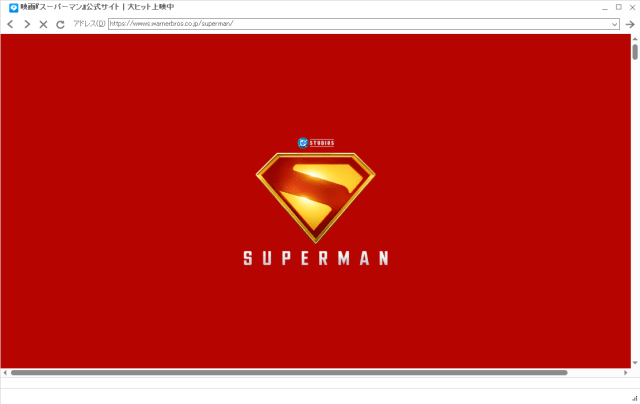Image resolution: width=640 pixels, height=404 pixels.
Task: Click the horizontal scrollbar left arrow
Action: [x=5, y=373]
